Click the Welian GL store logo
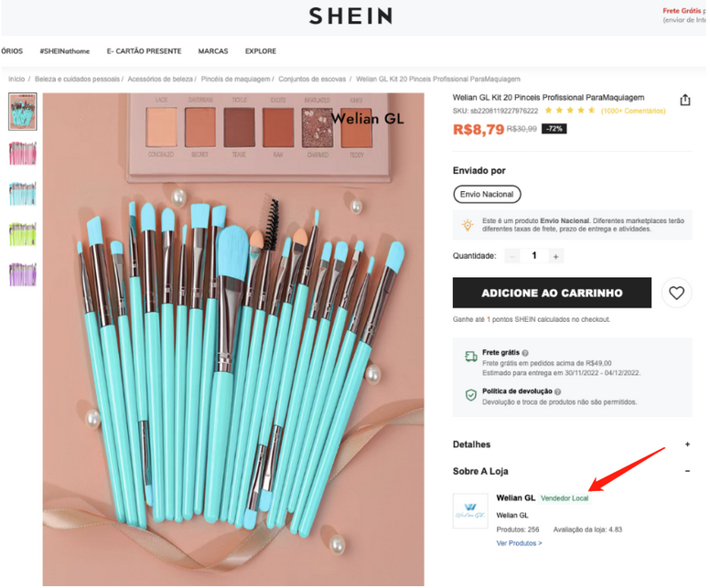The height and width of the screenshot is (588, 710). pyautogui.click(x=470, y=511)
